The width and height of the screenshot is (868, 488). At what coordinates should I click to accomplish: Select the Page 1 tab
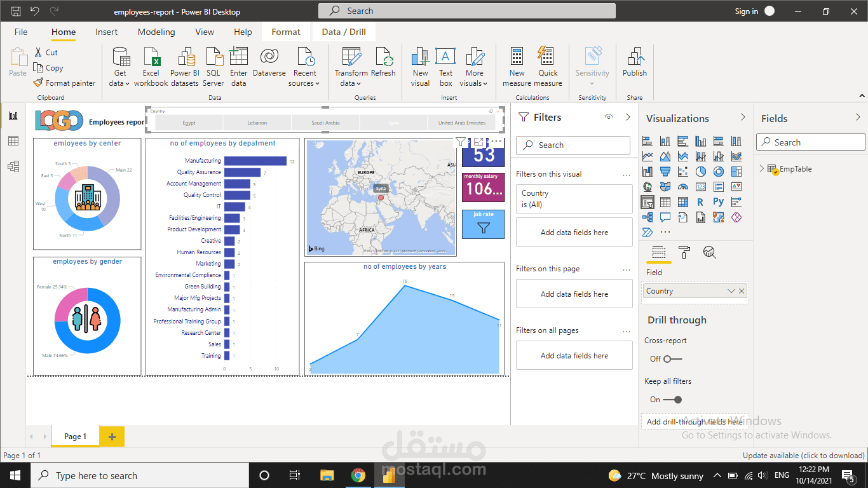pyautogui.click(x=75, y=436)
